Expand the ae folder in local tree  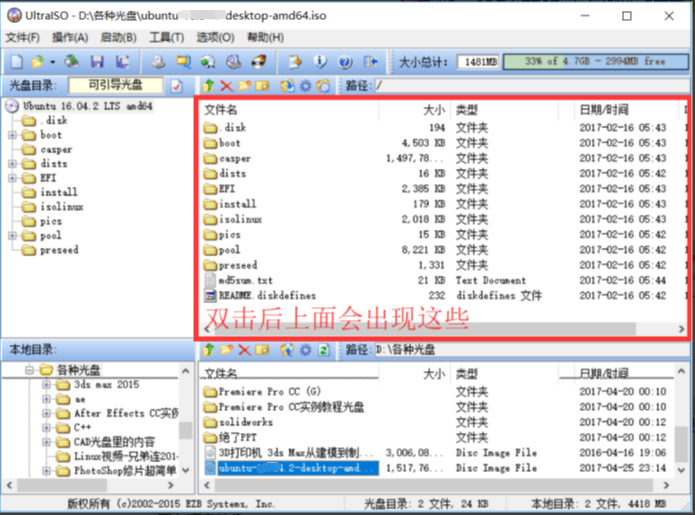click(x=46, y=399)
